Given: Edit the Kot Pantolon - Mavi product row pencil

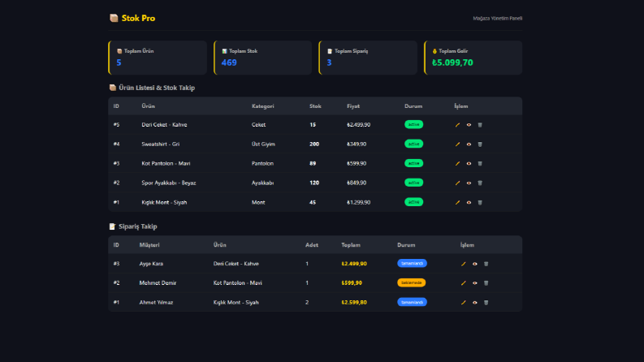Looking at the screenshot, I should click(457, 163).
